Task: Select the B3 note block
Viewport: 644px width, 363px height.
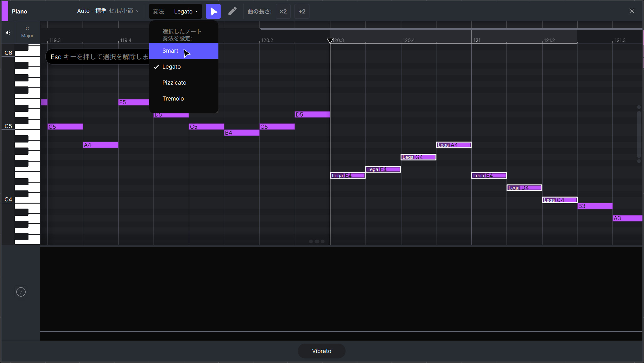Action: click(595, 206)
